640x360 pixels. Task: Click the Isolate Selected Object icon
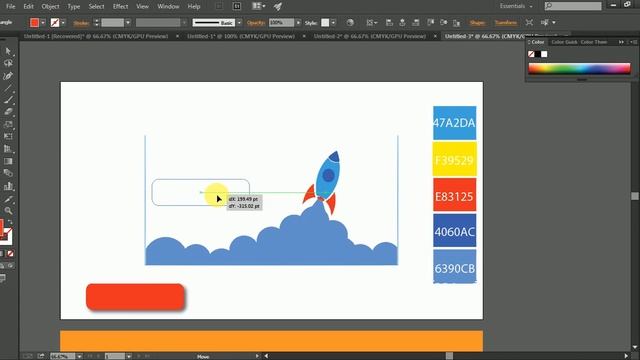529,23
